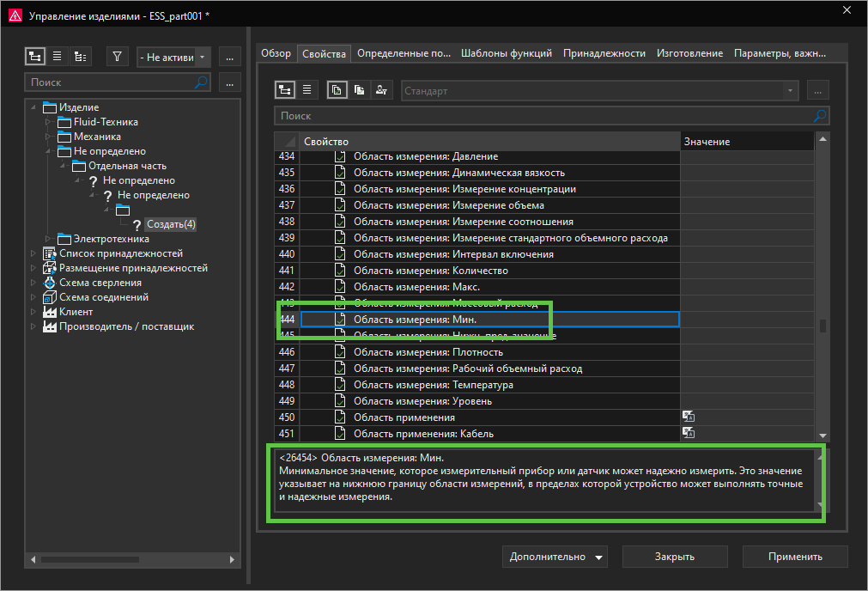Click the Размещение принадлежностей icon

pyautogui.click(x=49, y=268)
